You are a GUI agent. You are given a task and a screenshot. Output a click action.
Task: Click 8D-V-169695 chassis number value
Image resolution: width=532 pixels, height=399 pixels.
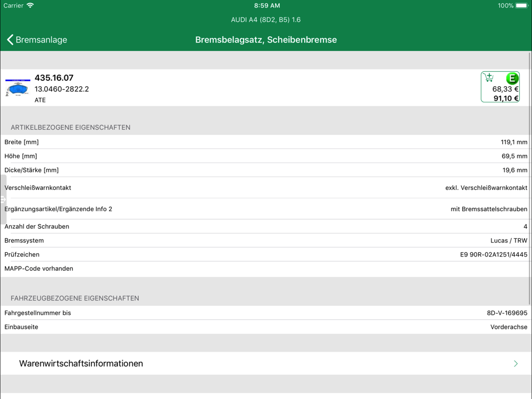[x=507, y=313]
